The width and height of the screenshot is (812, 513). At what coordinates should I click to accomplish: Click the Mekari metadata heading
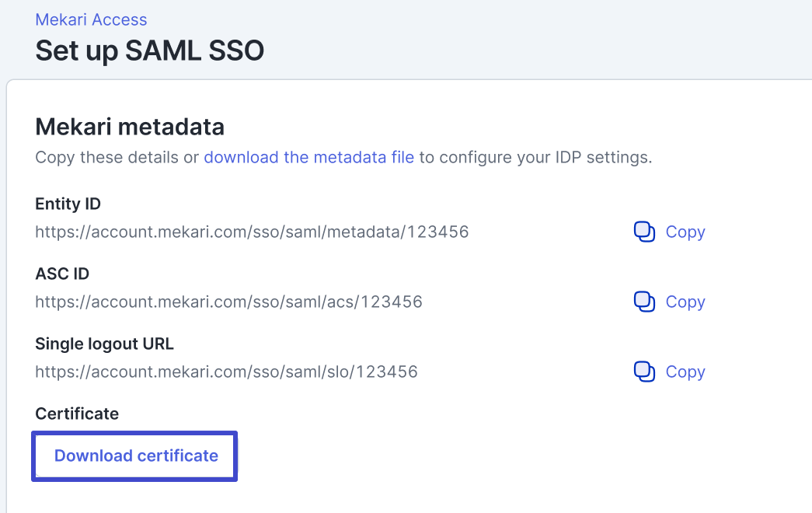click(x=130, y=127)
